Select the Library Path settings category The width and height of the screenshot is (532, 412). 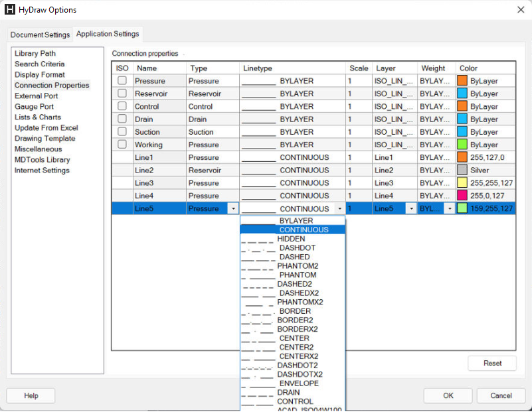tap(34, 53)
